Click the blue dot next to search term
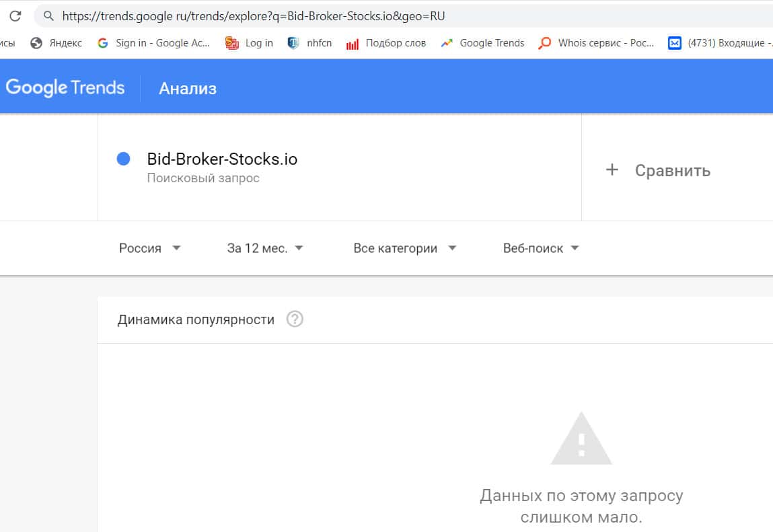The image size is (773, 532). coord(123,159)
